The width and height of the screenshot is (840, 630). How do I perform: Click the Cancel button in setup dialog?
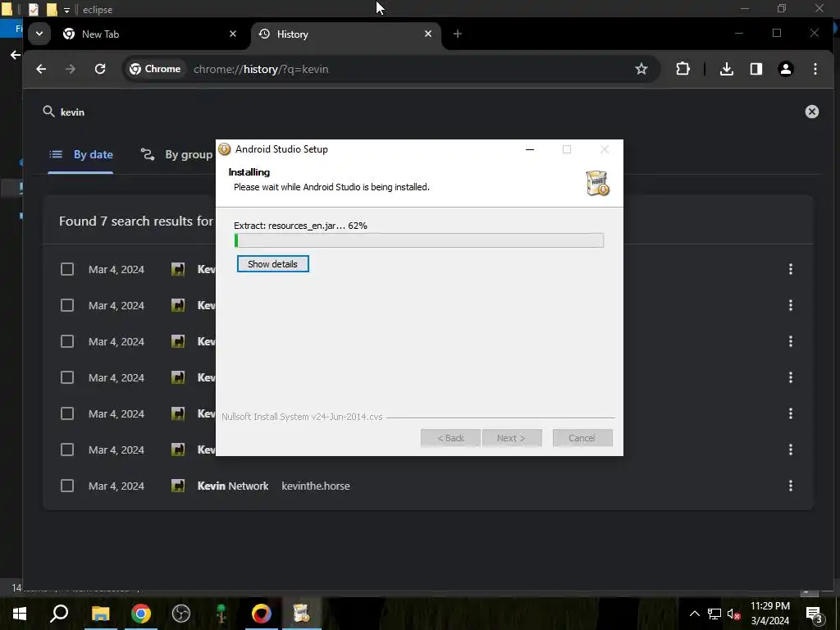pos(582,438)
